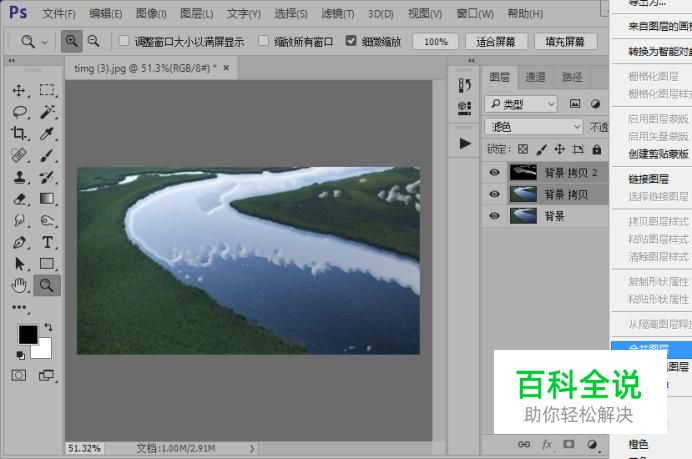Toggle lock position icon
This screenshot has width=692, height=459.
tap(560, 149)
